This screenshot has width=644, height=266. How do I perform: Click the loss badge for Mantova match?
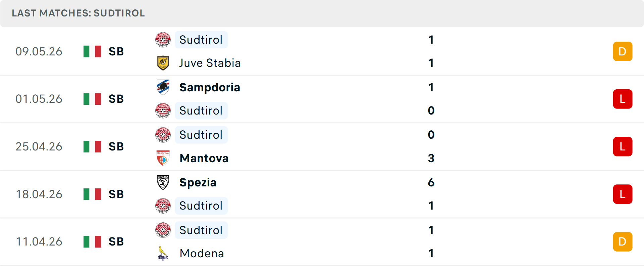tap(623, 146)
